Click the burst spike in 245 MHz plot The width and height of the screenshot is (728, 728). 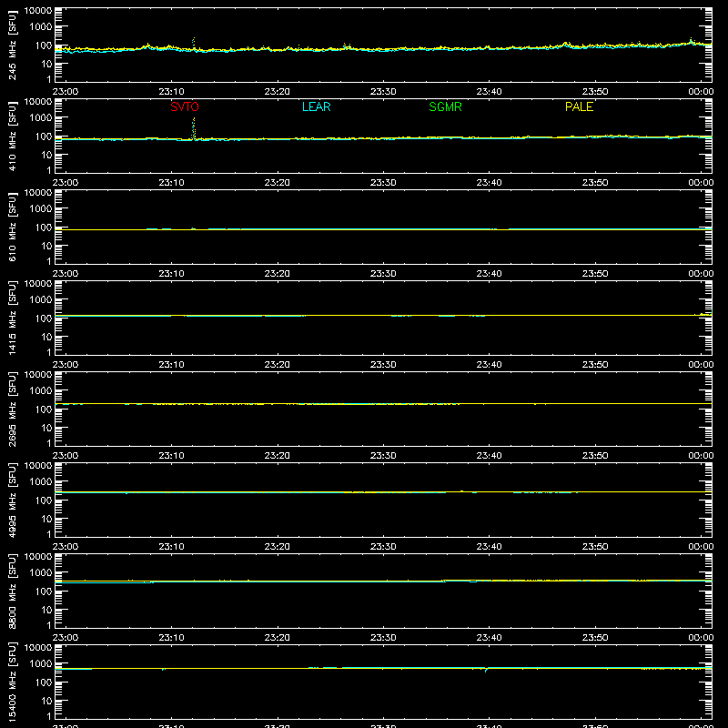coord(194,43)
